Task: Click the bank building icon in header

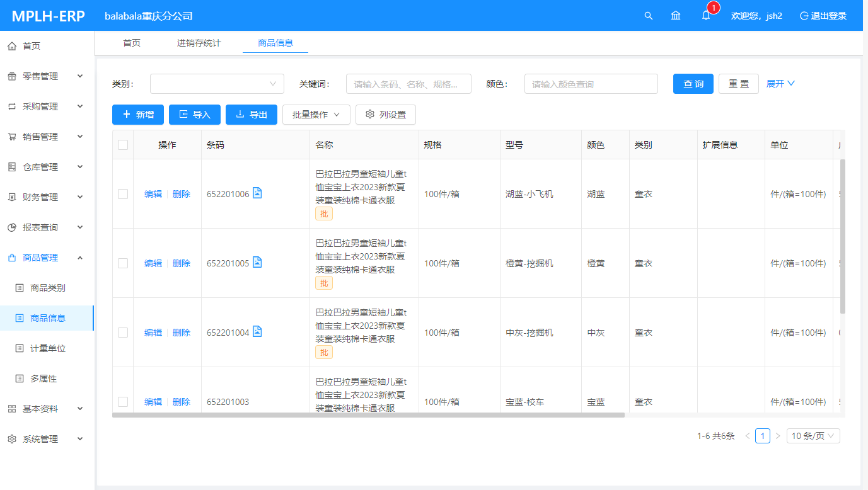Action: click(x=676, y=16)
